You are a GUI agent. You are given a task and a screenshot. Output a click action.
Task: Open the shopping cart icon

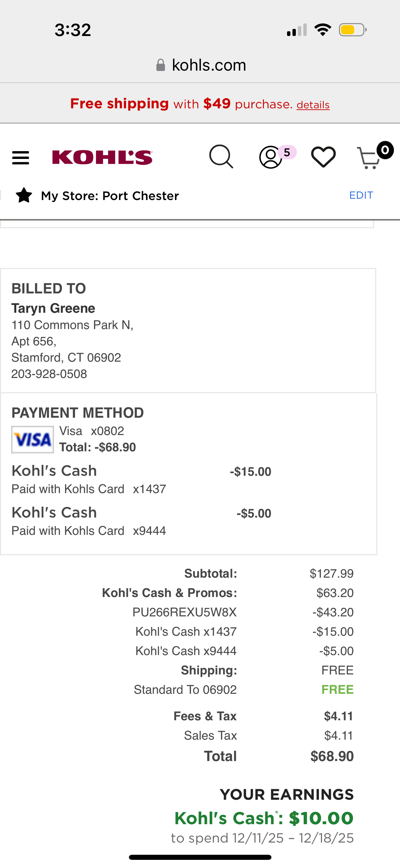(x=369, y=158)
